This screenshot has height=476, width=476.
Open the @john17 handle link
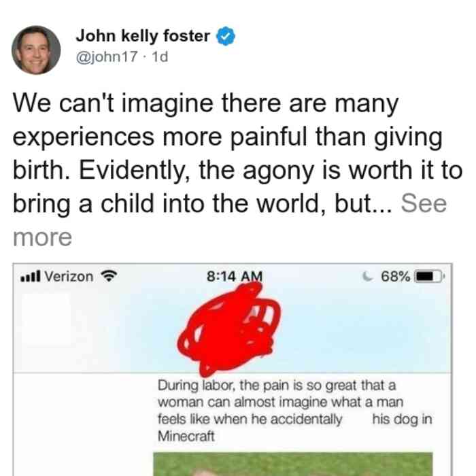[107, 56]
